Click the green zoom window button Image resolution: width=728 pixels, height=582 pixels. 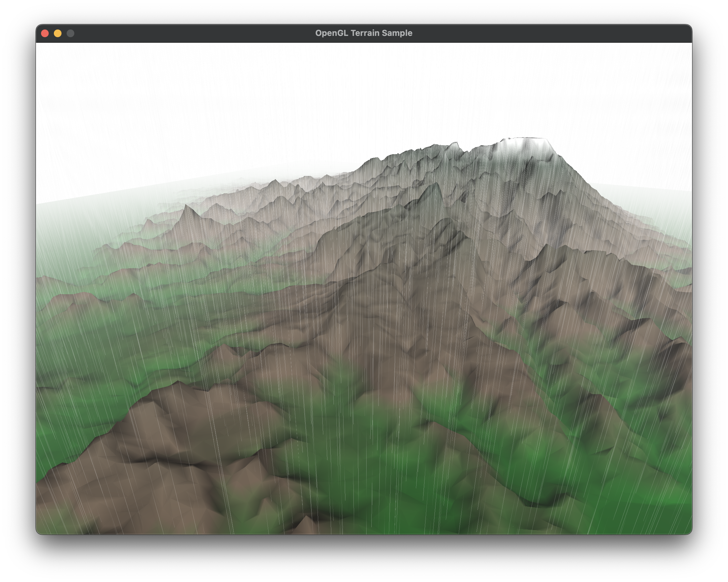(x=70, y=33)
